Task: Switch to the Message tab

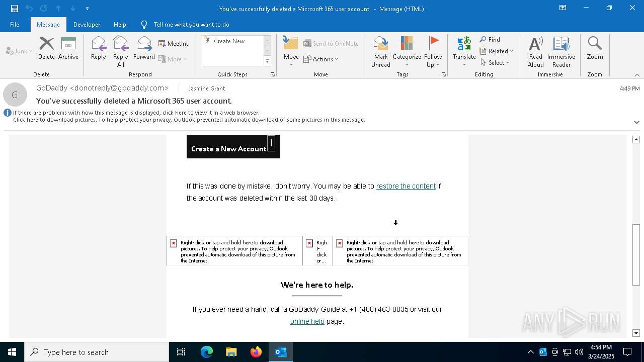Action: pyautogui.click(x=48, y=24)
